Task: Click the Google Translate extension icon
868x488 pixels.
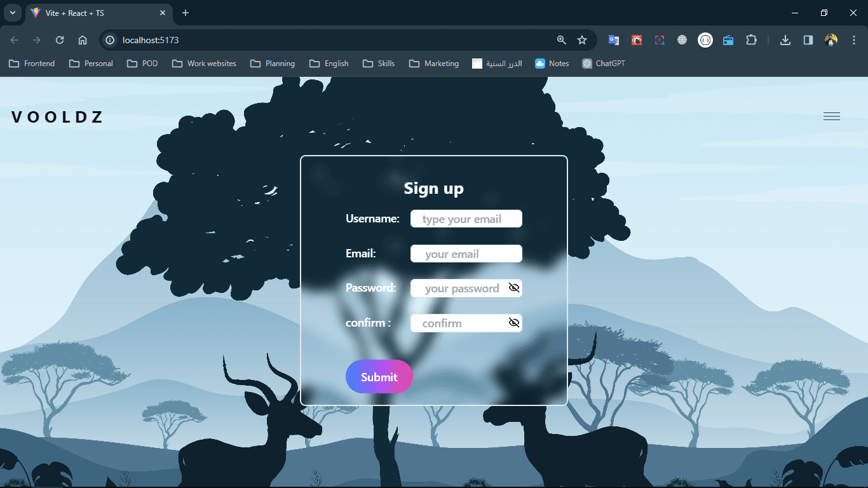Action: click(613, 40)
